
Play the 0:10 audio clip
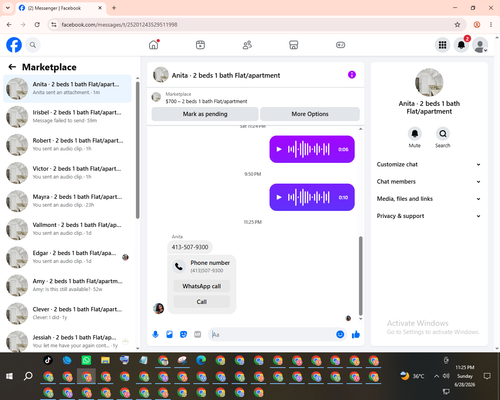coord(279,197)
